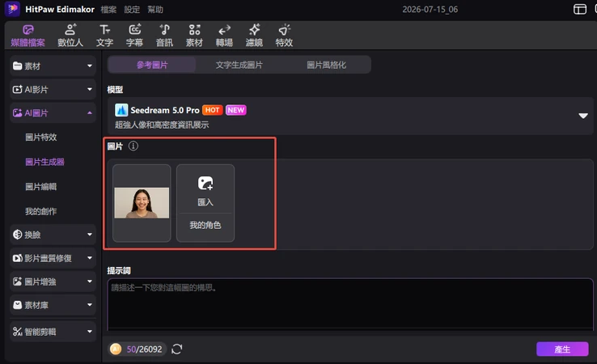597x364 pixels.
Task: Expand the 素材庫 library section
Action: tap(53, 305)
